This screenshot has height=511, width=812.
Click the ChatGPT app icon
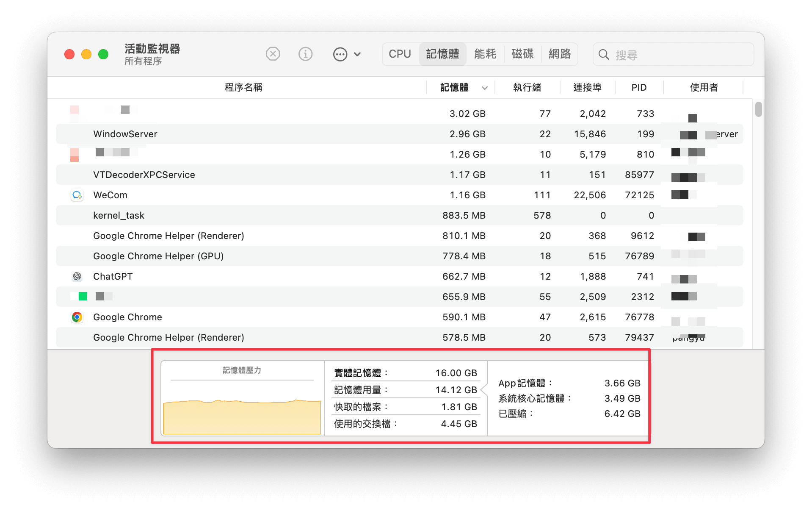(x=77, y=276)
